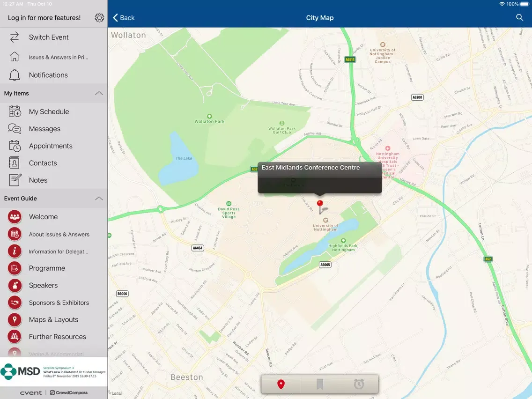
Task: Tap Log in for more features
Action: coord(44,18)
